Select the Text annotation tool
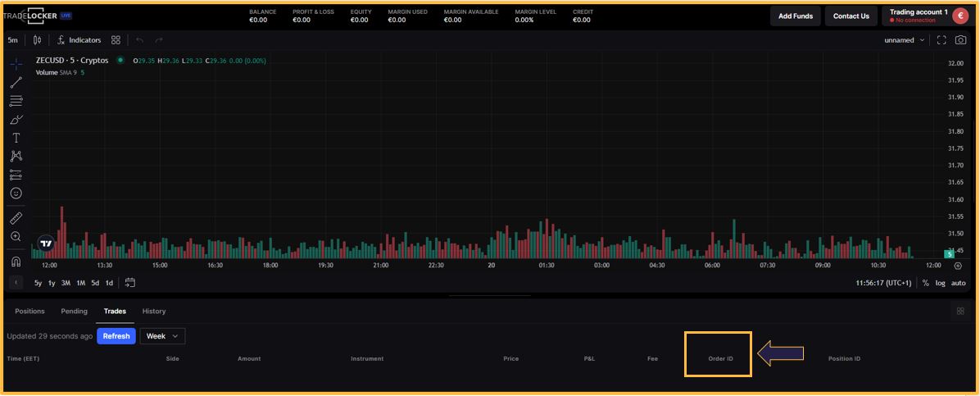The width and height of the screenshot is (980, 396). (x=16, y=138)
